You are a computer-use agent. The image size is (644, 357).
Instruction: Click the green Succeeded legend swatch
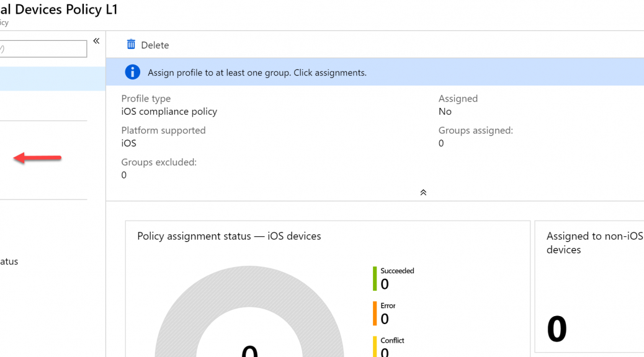coord(375,279)
